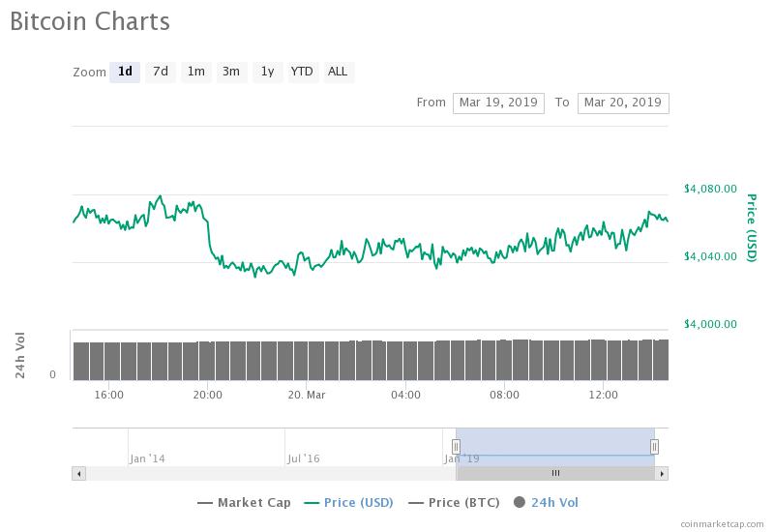This screenshot has width=774, height=532.
Task: Click the Bitcoin Charts heading
Action: [90, 21]
